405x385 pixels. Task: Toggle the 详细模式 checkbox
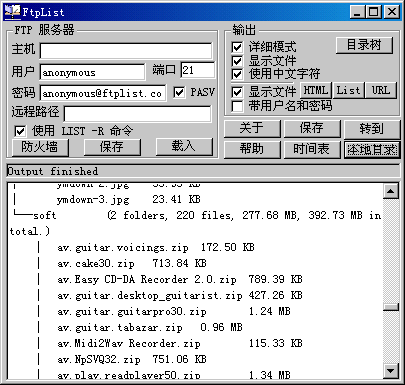[x=237, y=47]
